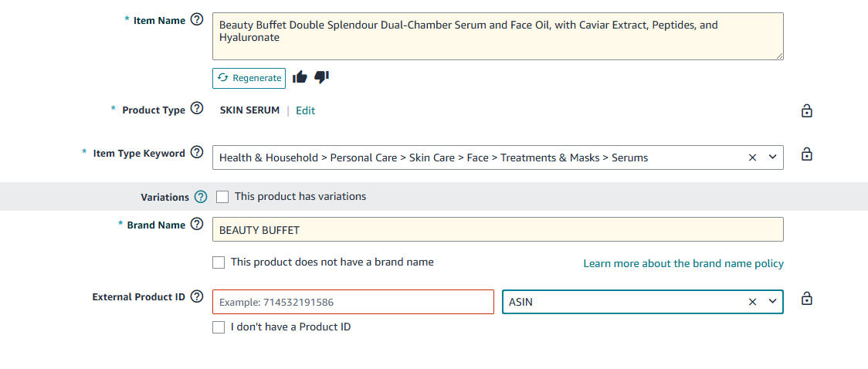868x369 pixels.
Task: Click the External Product ID input field
Action: click(353, 302)
